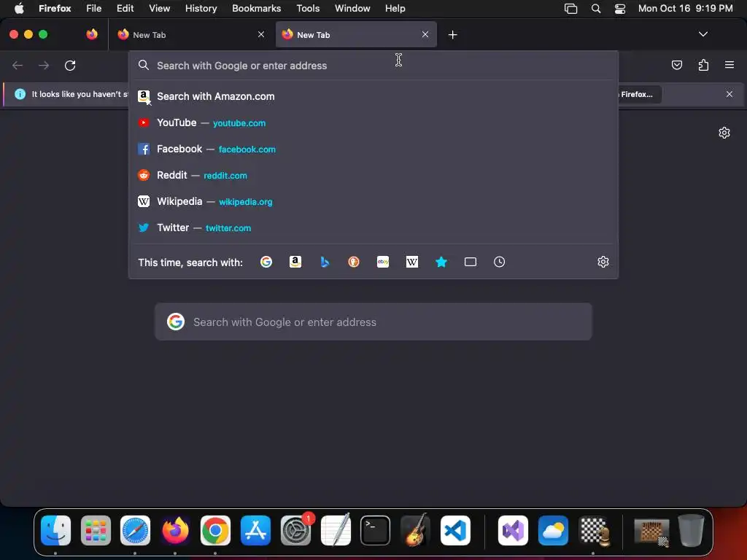This screenshot has width=747, height=560.
Task: Open Save to Pocket toolbar icon
Action: 677,65
